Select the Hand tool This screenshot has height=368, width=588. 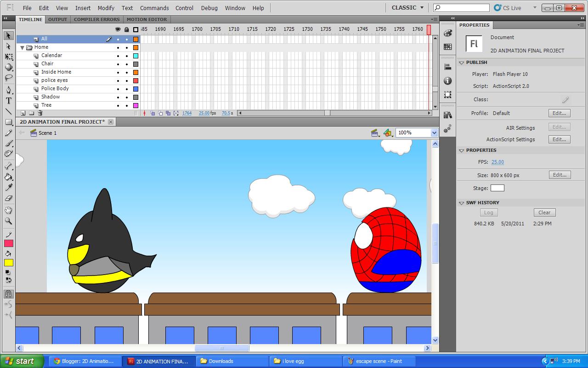(x=8, y=210)
